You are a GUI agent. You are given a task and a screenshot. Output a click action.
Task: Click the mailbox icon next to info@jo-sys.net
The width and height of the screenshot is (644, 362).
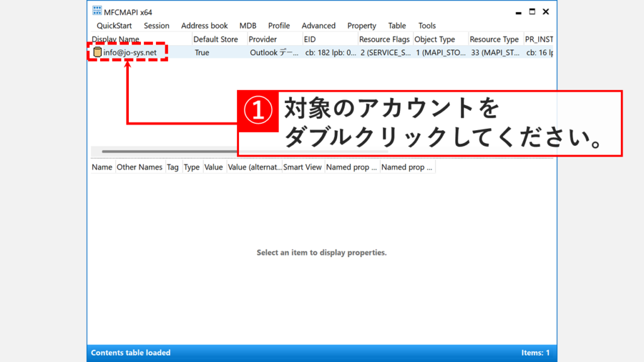click(x=96, y=52)
